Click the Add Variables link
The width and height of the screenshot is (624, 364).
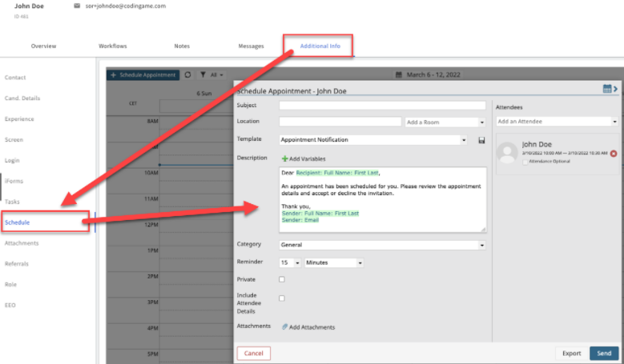308,158
